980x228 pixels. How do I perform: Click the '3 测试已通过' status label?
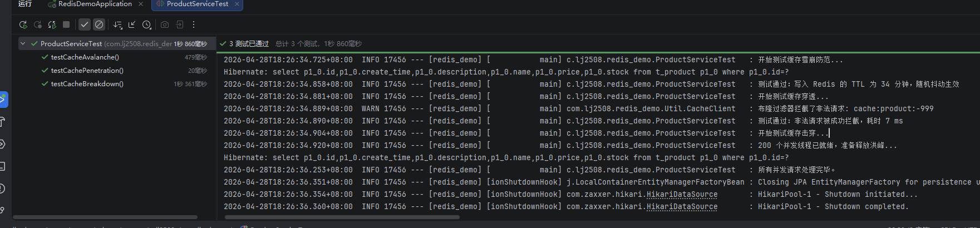click(249, 44)
